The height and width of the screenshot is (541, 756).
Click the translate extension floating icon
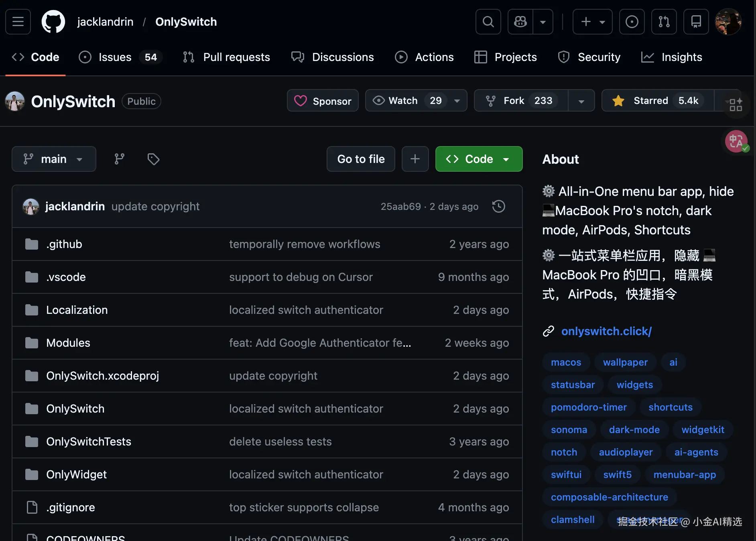[x=736, y=141]
